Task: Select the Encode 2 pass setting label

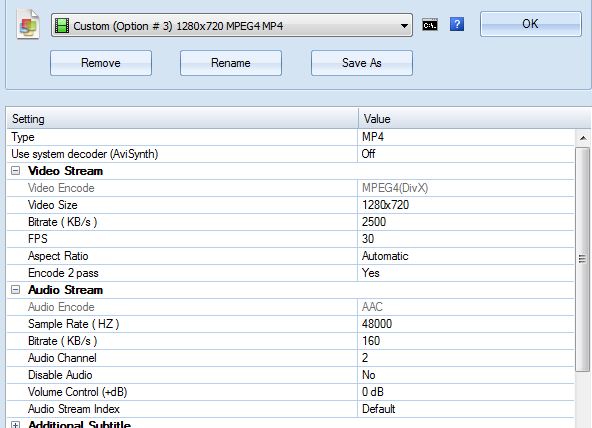Action: tap(63, 273)
